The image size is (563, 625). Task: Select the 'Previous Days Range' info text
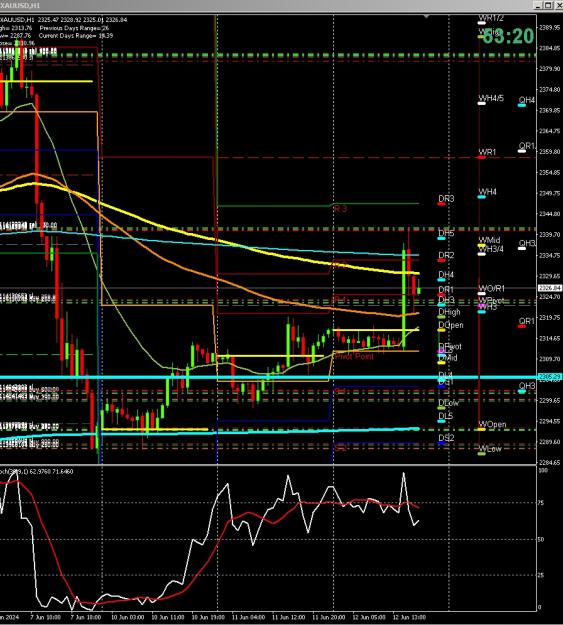click(74, 28)
